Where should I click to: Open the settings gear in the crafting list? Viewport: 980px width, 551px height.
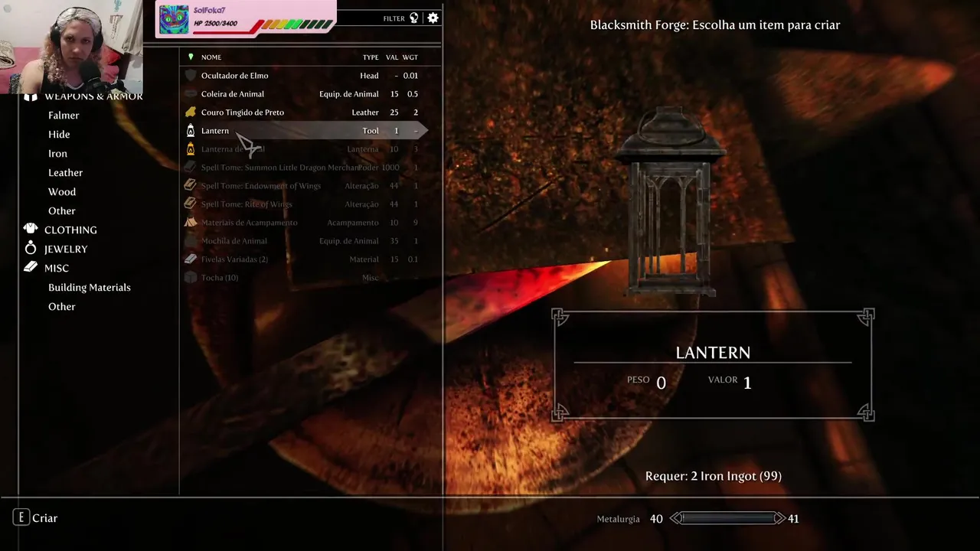point(433,18)
